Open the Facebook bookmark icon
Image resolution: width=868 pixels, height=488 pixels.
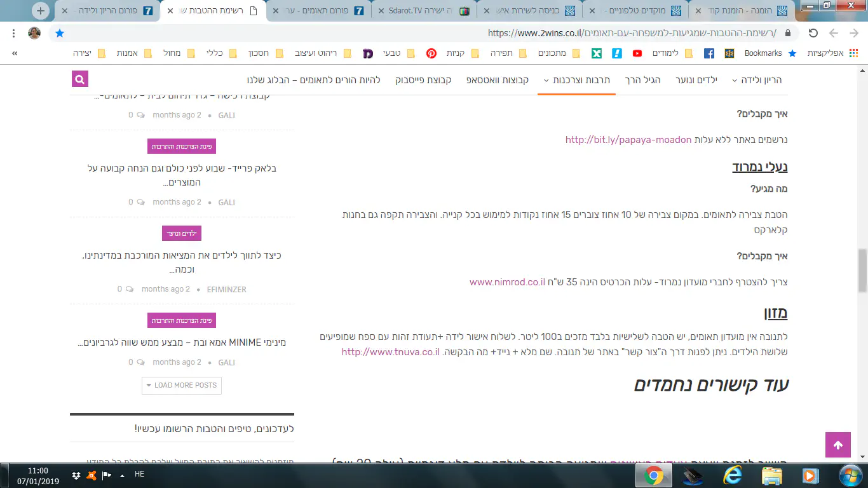tap(709, 53)
